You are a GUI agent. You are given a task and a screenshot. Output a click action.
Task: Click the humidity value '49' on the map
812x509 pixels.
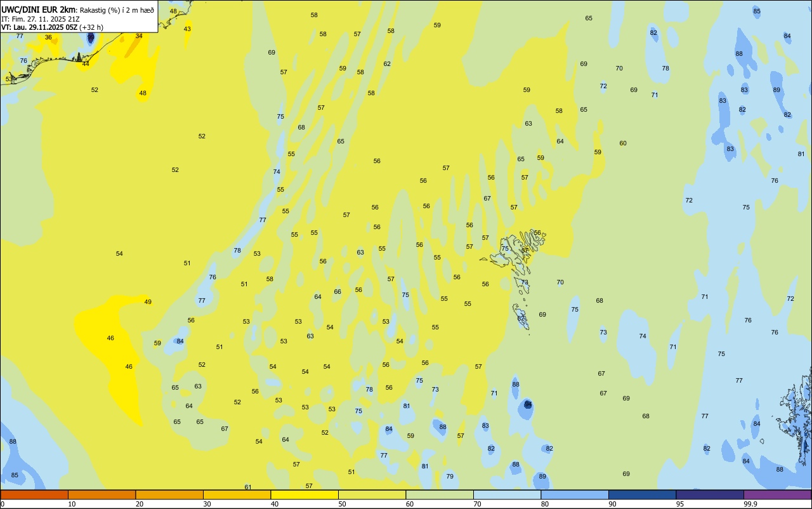pyautogui.click(x=148, y=302)
